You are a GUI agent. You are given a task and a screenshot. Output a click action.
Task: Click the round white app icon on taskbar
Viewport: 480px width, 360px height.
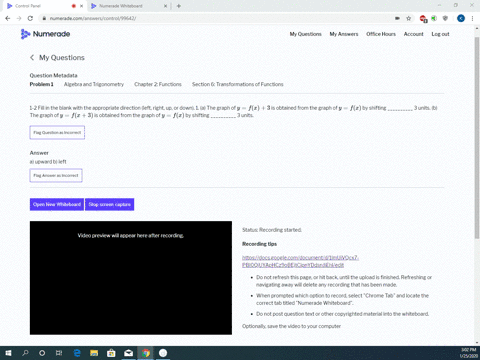[x=163, y=353]
